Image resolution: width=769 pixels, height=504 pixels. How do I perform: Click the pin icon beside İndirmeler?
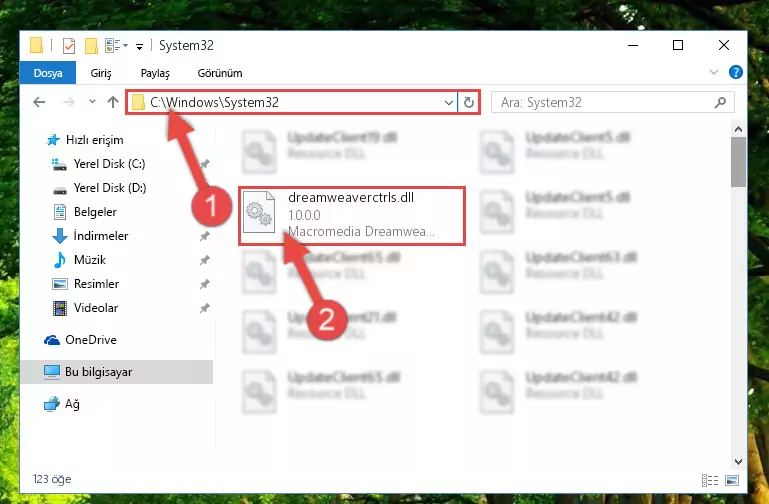[205, 236]
